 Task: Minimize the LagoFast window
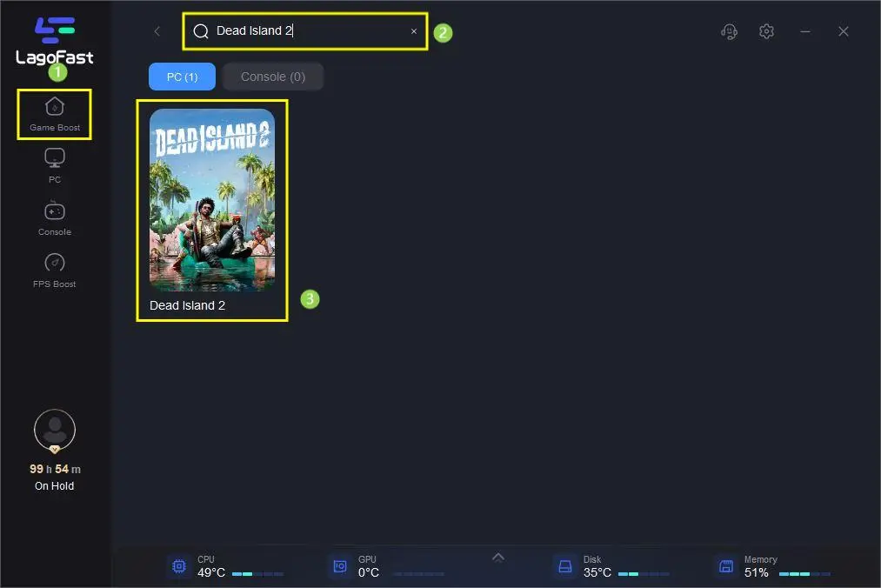tap(805, 31)
